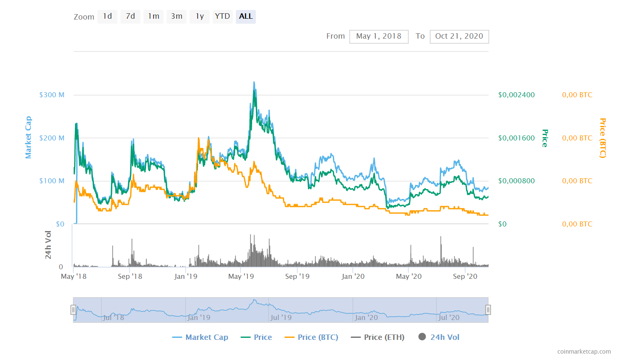Image resolution: width=637 pixels, height=364 pixels.
Task: Switch to the YTD view
Action: 223,16
